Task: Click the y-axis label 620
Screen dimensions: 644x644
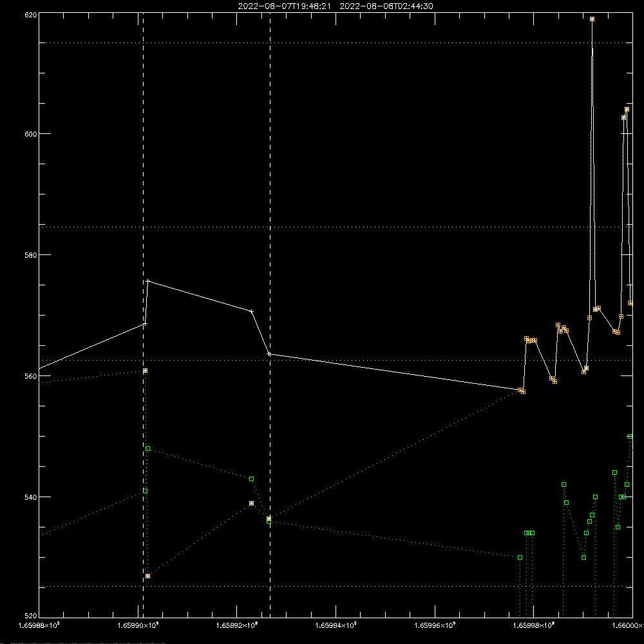Action: [31, 15]
